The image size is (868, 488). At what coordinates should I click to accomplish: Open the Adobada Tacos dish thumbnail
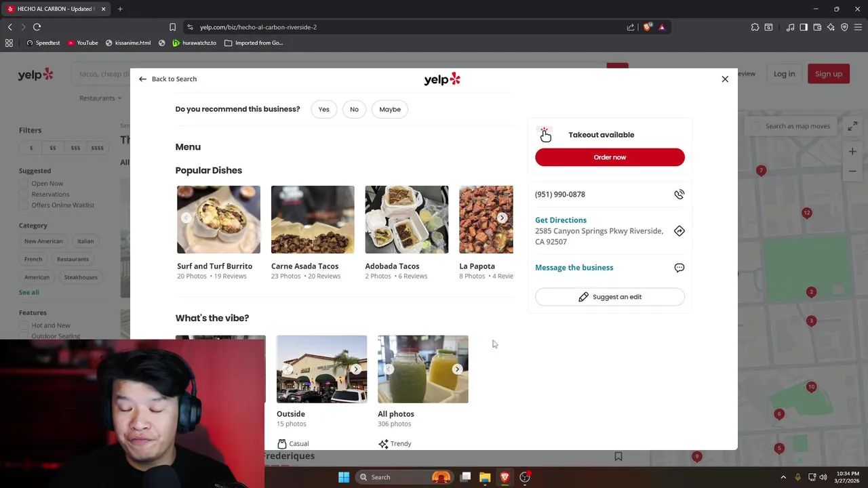coord(407,220)
